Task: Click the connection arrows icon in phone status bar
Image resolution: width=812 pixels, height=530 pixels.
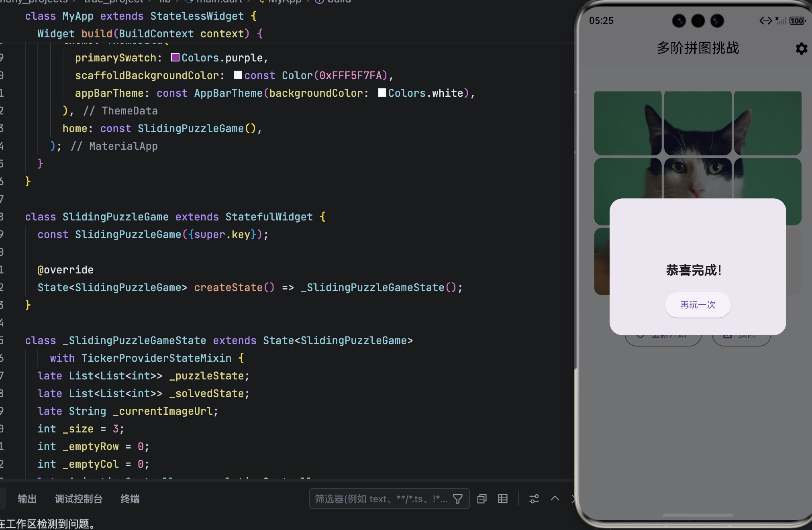Action: [765, 20]
